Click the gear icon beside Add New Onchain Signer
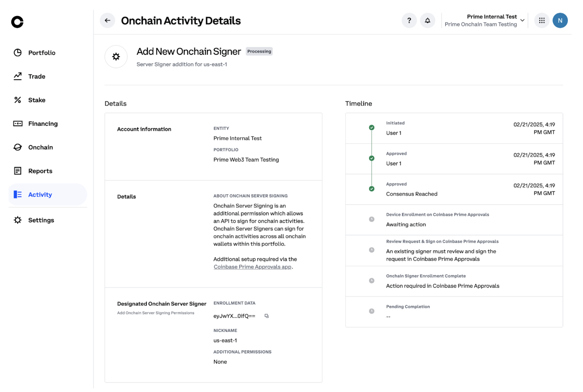The width and height of the screenshot is (583, 392). click(116, 56)
